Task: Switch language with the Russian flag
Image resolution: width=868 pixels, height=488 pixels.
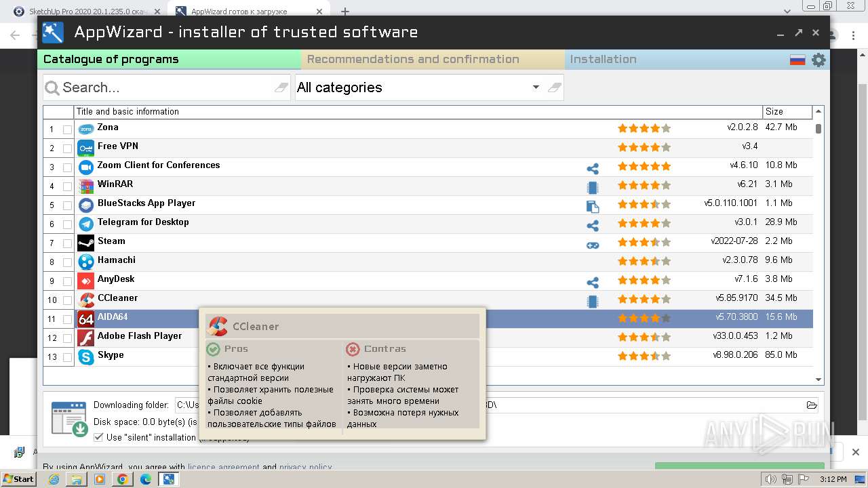Action: tap(797, 60)
